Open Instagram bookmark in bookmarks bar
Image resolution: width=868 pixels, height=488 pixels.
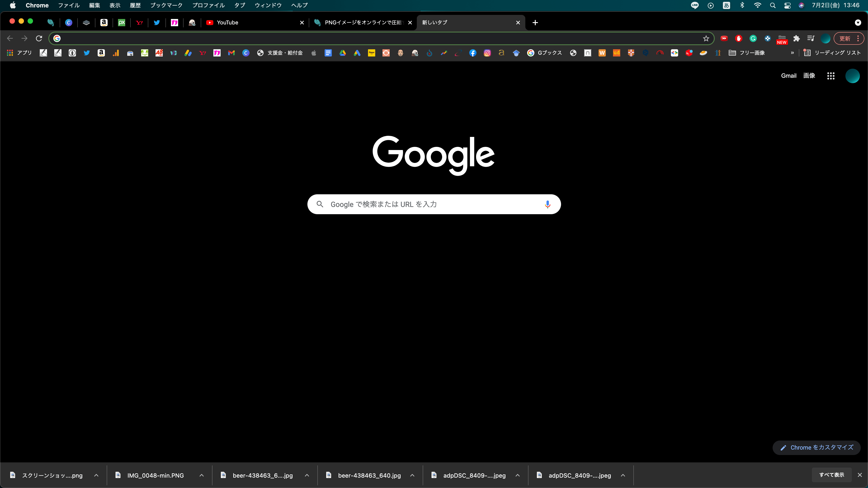click(x=487, y=53)
